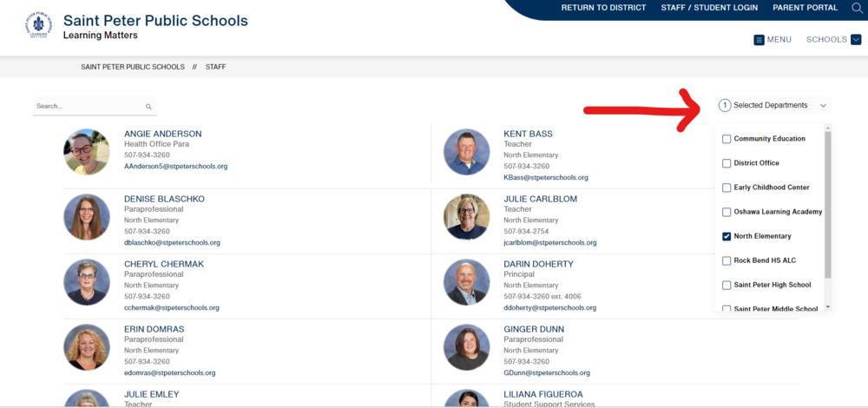Image resolution: width=868 pixels, height=408 pixels.
Task: Click the hamburger MENU icon
Action: pyautogui.click(x=759, y=40)
